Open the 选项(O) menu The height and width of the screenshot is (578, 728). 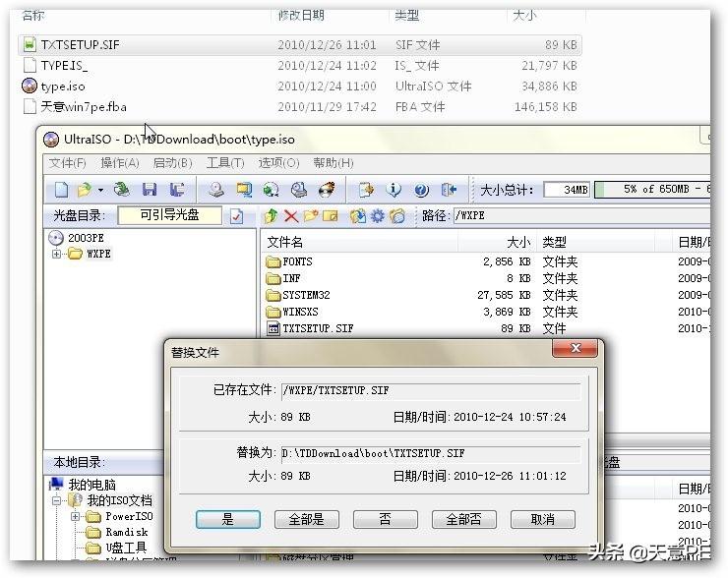coord(278,163)
